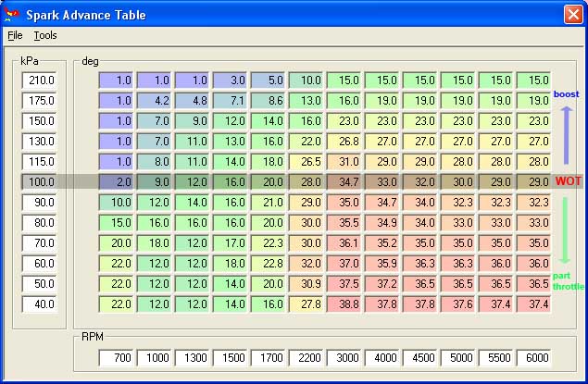Click the 100.0 kPa WOT axis field

pos(41,182)
